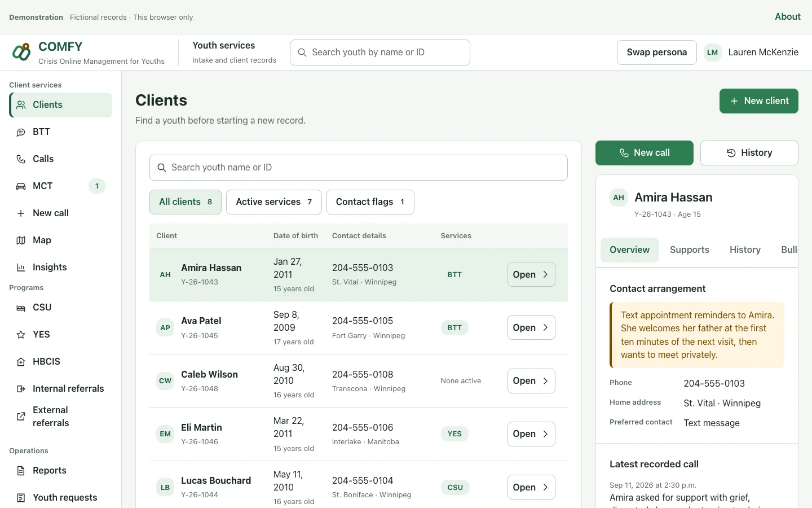The height and width of the screenshot is (508, 812).
Task: Click phone number 204-555-0108 for Caleb Wilson
Action: pos(363,374)
